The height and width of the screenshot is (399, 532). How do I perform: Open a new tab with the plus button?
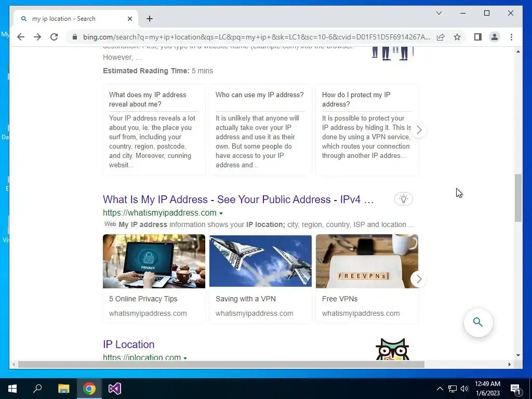[x=150, y=19]
